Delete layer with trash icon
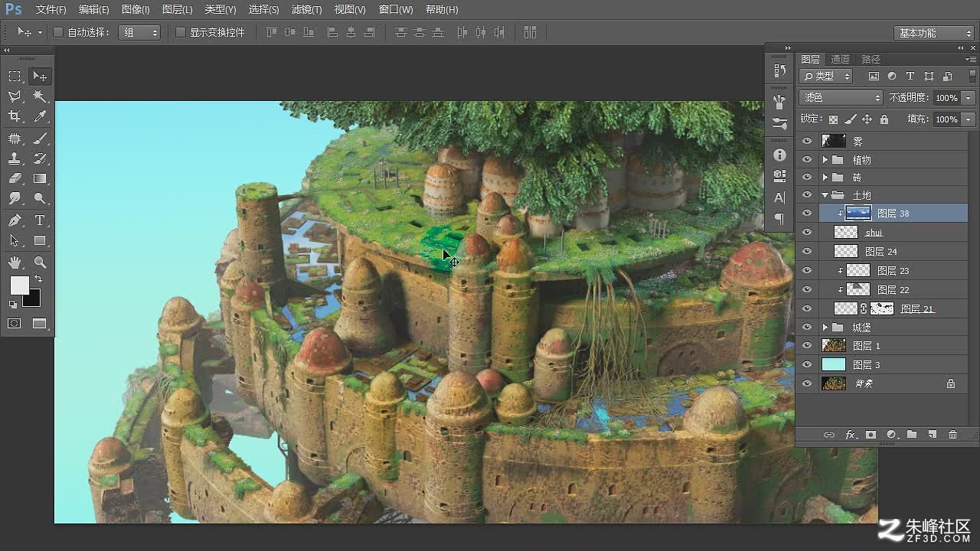Image resolution: width=980 pixels, height=551 pixels. point(952,435)
